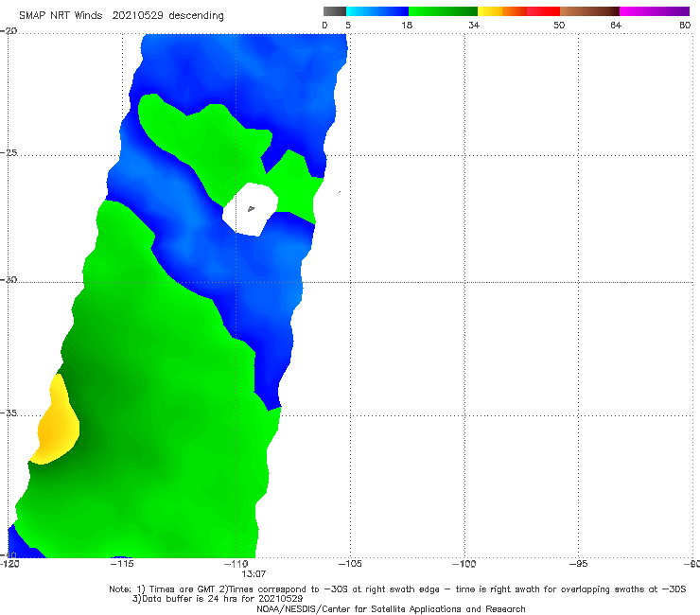Image resolution: width=700 pixels, height=615 pixels.
Task: Click the '3)Data buffer is 24 hrs' note
Action: click(218, 599)
